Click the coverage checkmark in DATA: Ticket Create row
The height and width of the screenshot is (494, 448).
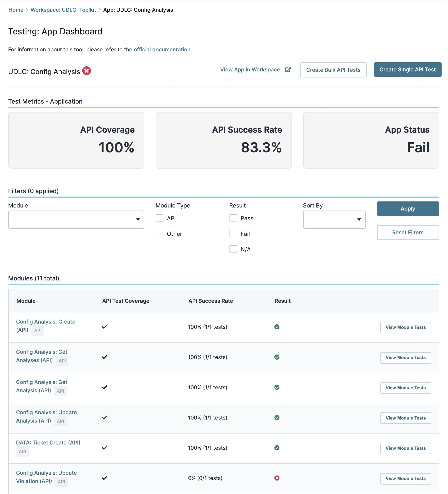(x=105, y=448)
